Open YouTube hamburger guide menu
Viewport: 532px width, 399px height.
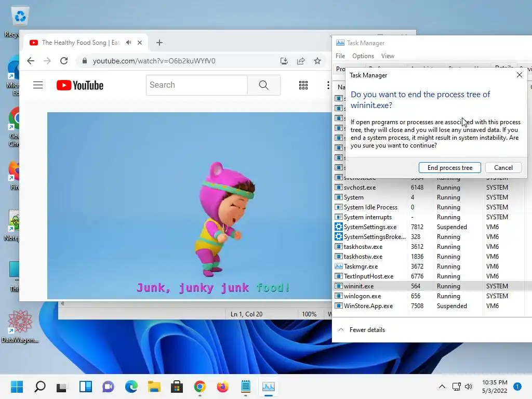pos(38,85)
